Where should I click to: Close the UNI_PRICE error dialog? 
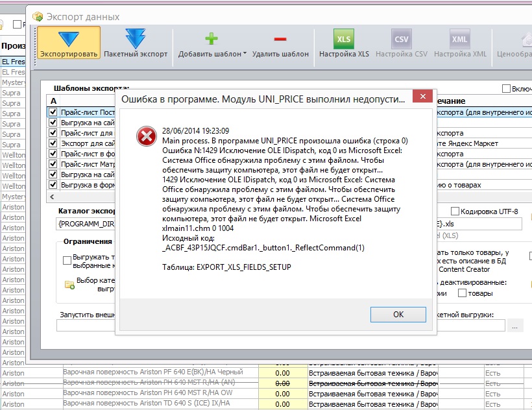pos(422,96)
